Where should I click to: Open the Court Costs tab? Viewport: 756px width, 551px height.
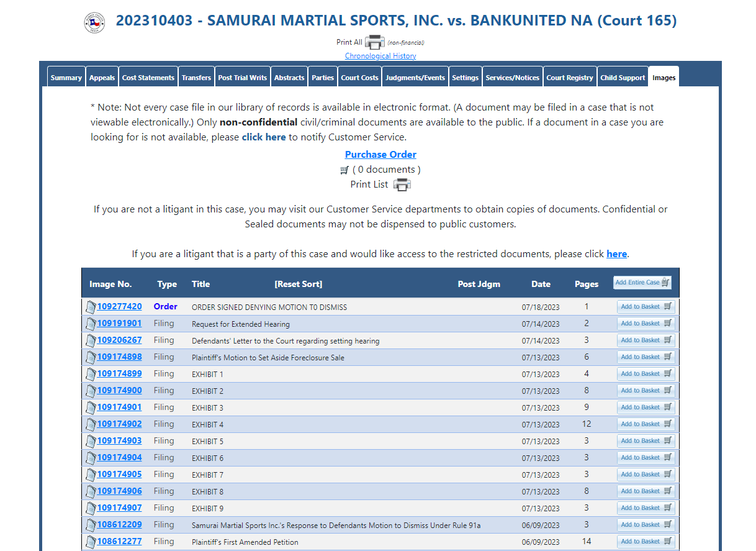coord(359,78)
